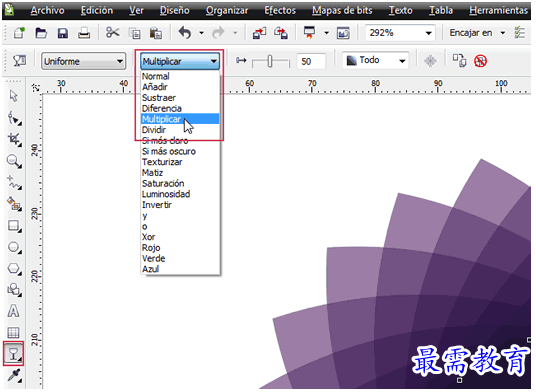Select the Pick tool arrow
Screen dimensions: 536x392
(x=14, y=96)
